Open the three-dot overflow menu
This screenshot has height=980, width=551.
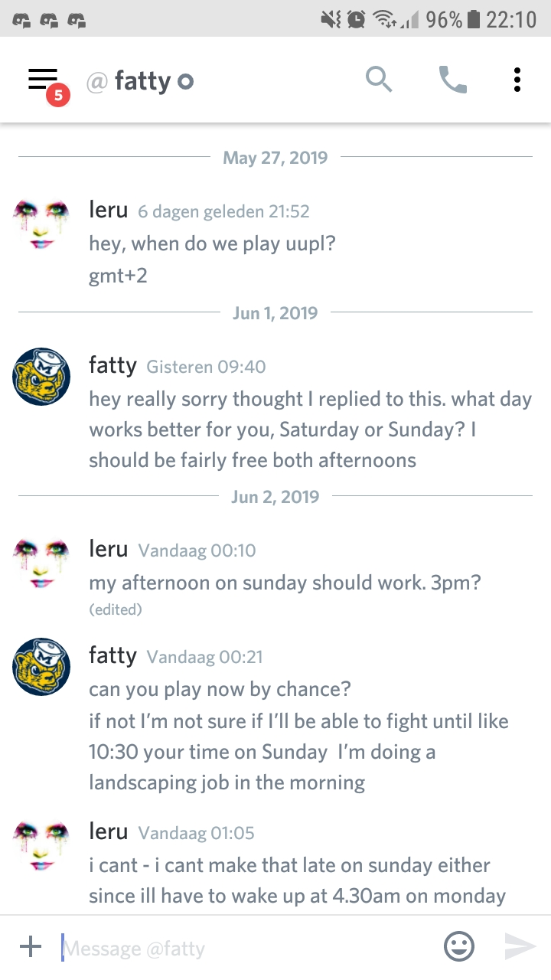tap(517, 79)
